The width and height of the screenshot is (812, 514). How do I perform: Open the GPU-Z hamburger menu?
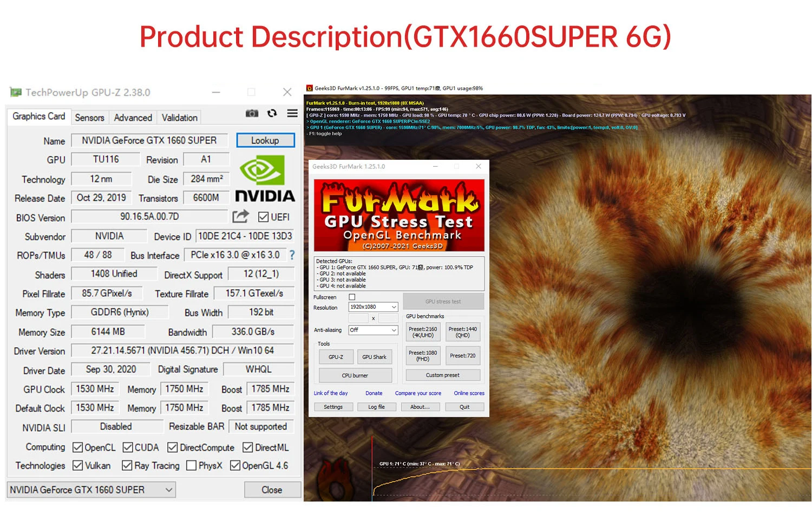click(x=292, y=113)
